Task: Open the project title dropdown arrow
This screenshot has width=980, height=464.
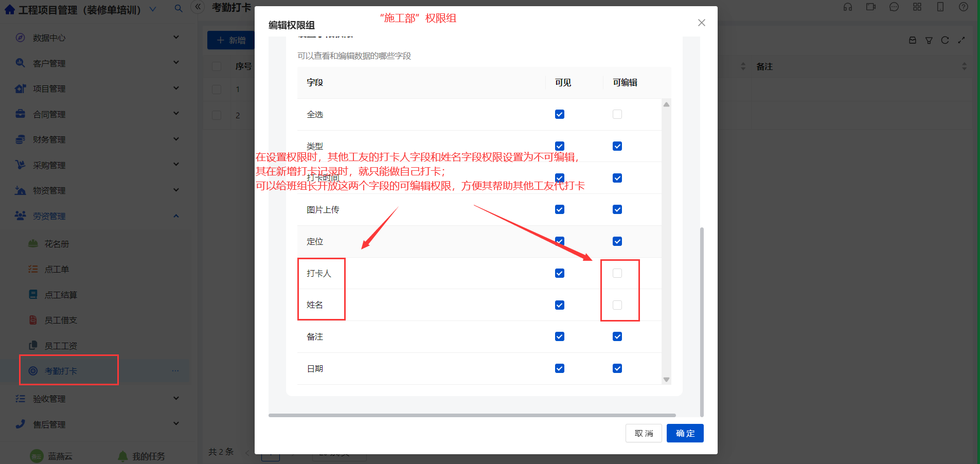Action: pos(153,9)
